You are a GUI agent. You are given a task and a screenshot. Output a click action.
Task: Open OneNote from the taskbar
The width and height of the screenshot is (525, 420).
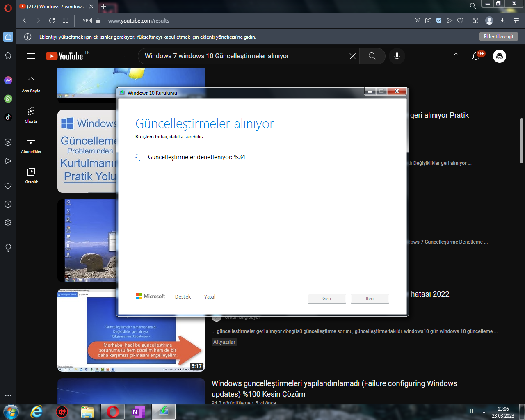pyautogui.click(x=137, y=411)
